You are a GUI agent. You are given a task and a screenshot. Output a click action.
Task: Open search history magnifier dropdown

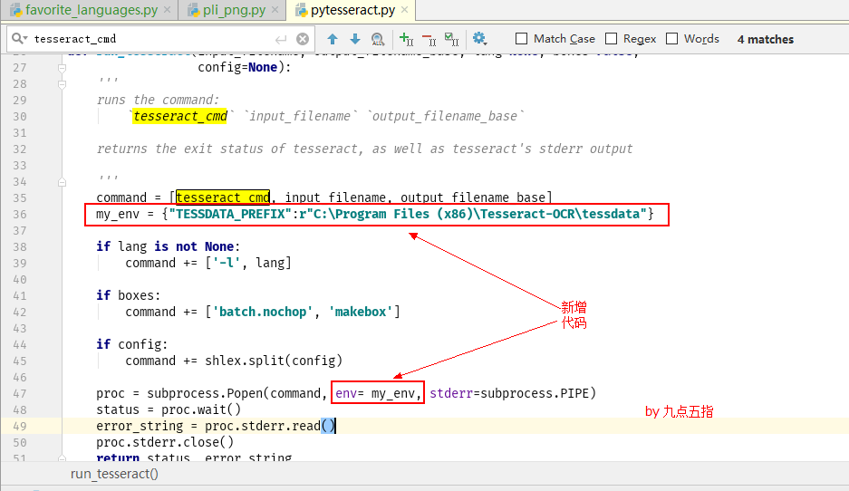click(x=19, y=38)
